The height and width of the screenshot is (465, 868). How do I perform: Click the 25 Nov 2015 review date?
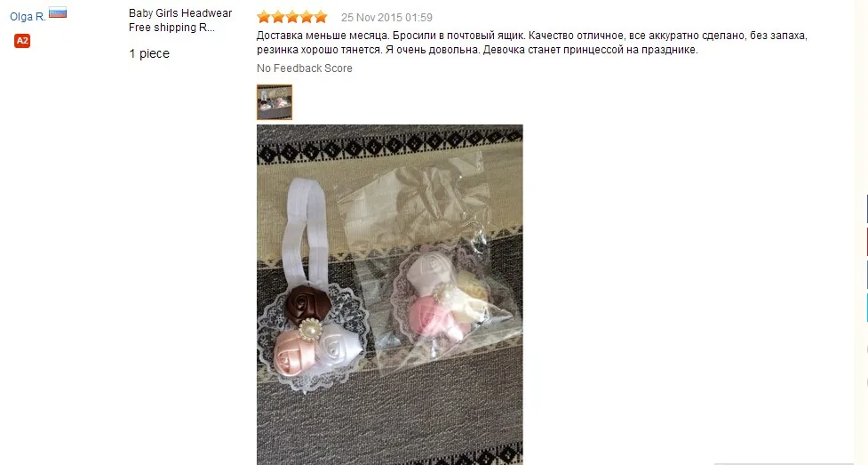tap(386, 18)
